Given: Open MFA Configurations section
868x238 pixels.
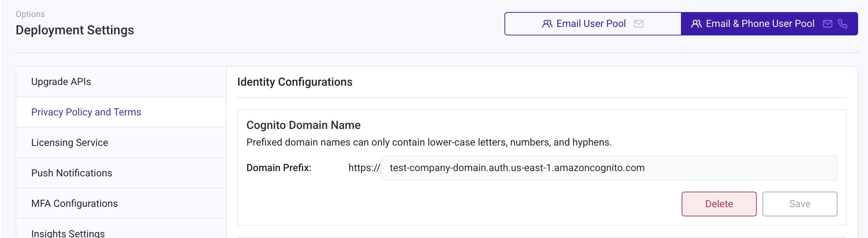Looking at the screenshot, I should (x=121, y=204).
